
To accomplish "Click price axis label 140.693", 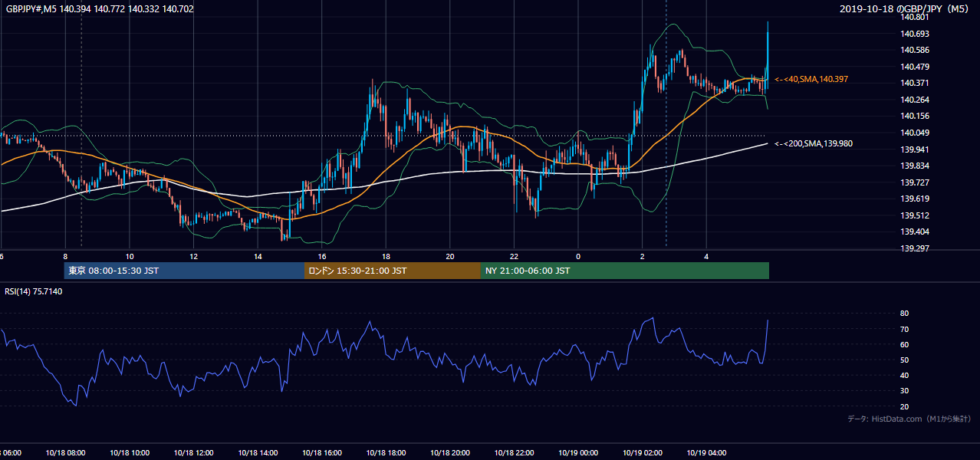I will pyautogui.click(x=916, y=34).
